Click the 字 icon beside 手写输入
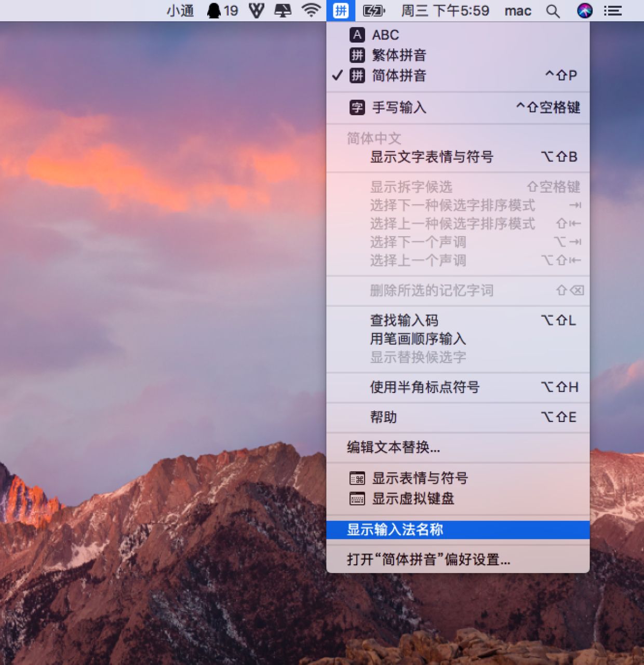644x665 pixels. pyautogui.click(x=357, y=107)
